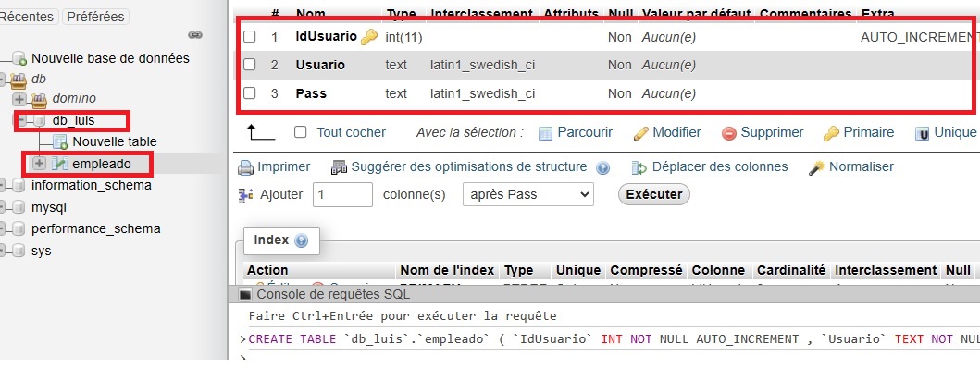Click the Parcourir table icon

[546, 133]
